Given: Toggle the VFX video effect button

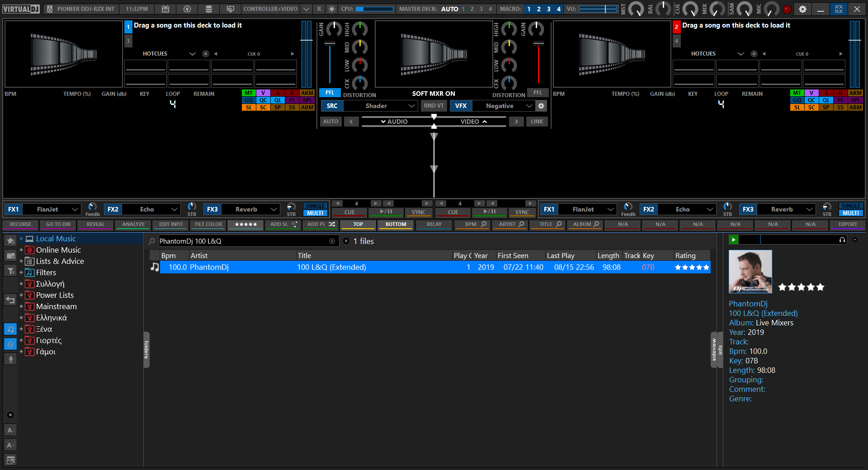Looking at the screenshot, I should pyautogui.click(x=461, y=106).
